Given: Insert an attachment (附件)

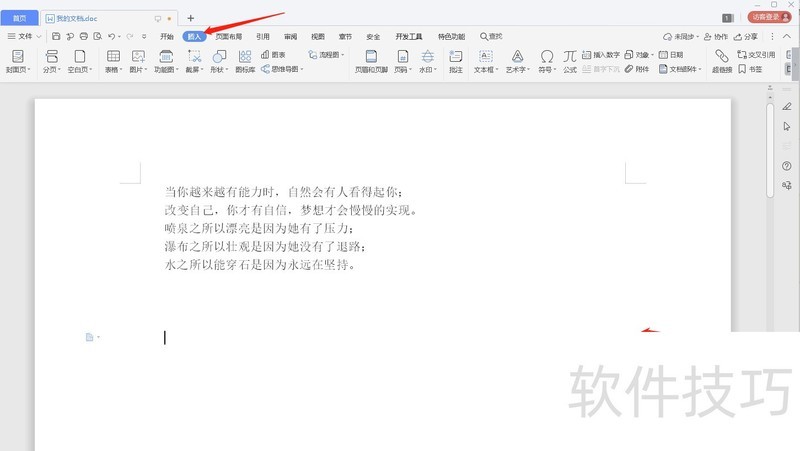Looking at the screenshot, I should click(x=637, y=69).
